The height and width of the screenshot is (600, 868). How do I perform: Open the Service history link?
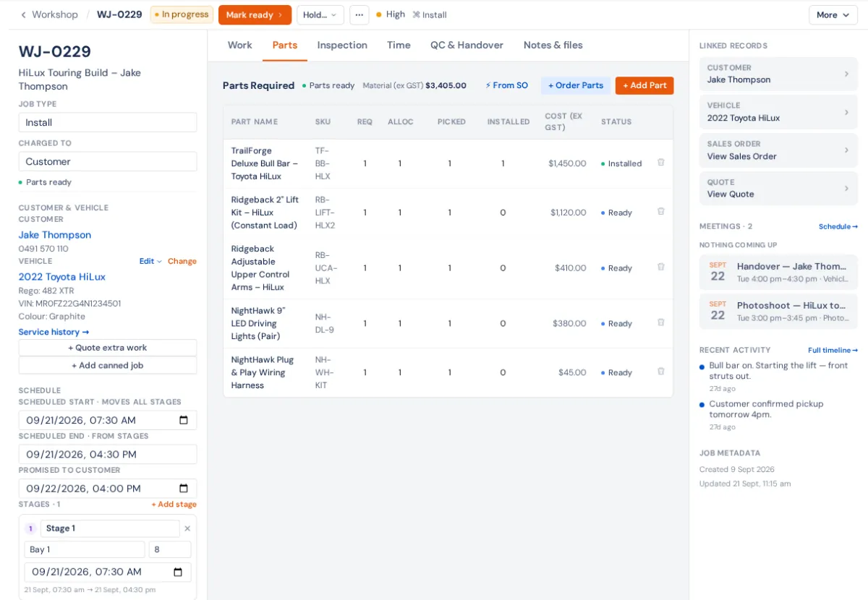[54, 332]
